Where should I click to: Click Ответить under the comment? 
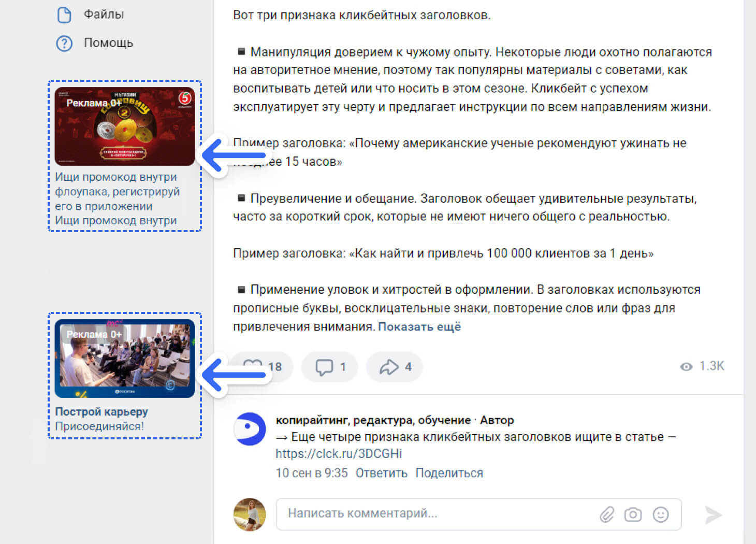[x=381, y=473]
